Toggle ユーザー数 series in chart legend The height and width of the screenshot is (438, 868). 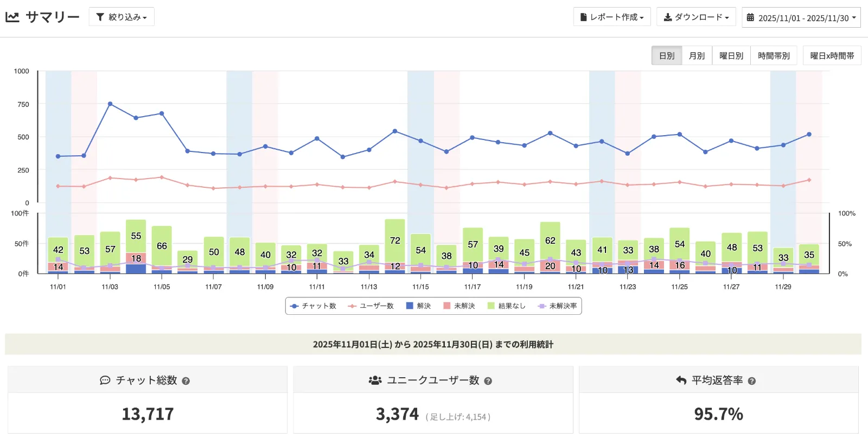(x=371, y=306)
